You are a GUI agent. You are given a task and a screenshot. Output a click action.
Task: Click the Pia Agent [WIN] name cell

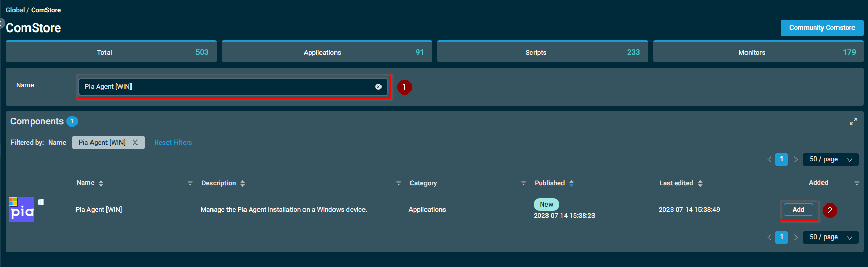99,210
